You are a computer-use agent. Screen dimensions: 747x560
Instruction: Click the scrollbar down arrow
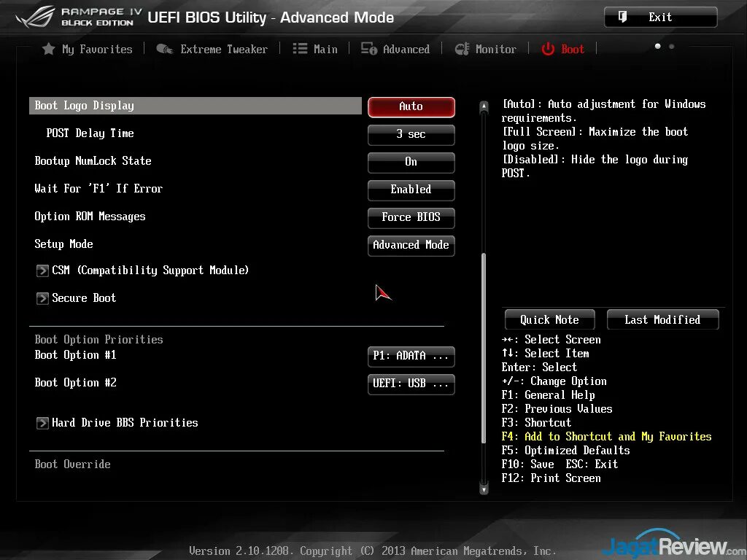point(484,489)
